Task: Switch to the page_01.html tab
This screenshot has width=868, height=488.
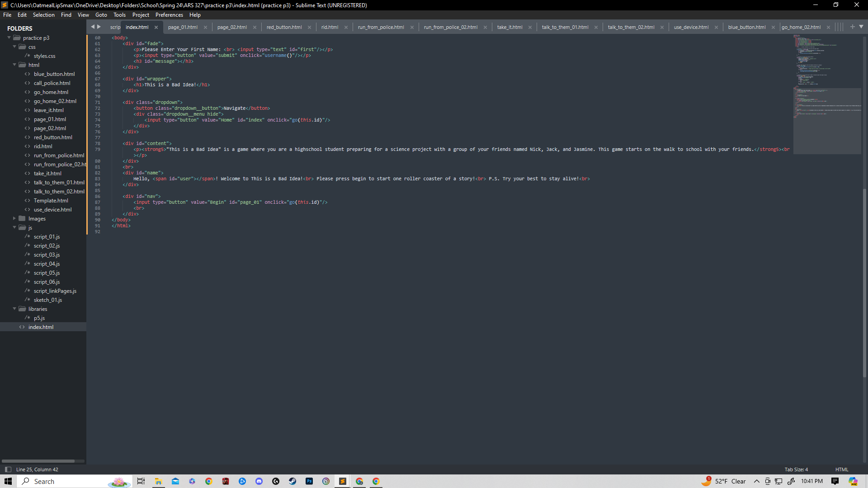Action: tap(183, 27)
